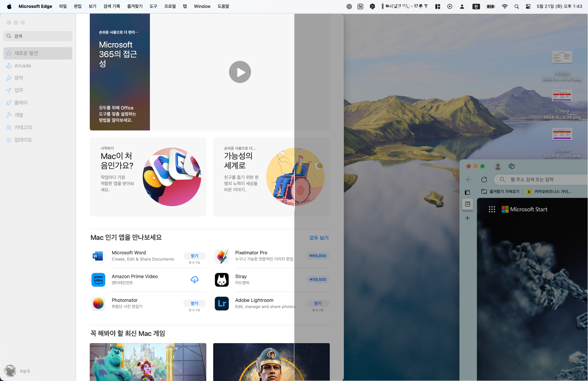This screenshot has width=588, height=381.
Task: Play the Microsoft 365 accessibility video
Action: 240,72
